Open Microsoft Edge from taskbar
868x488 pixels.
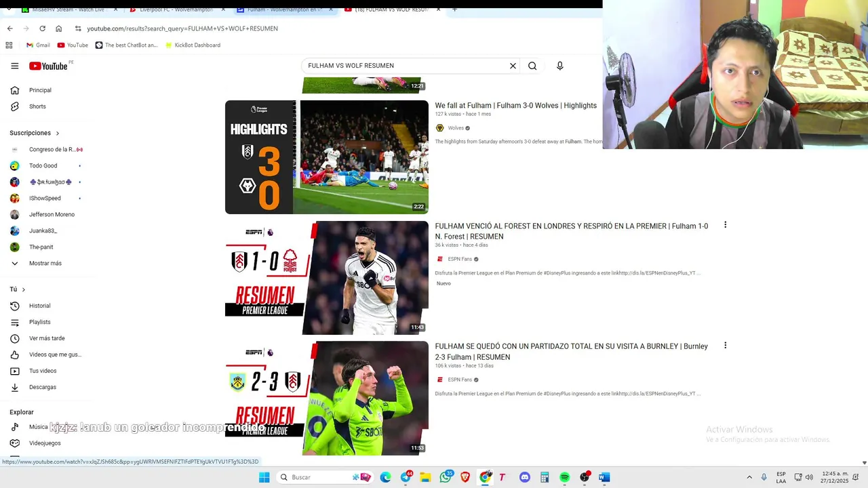click(385, 477)
